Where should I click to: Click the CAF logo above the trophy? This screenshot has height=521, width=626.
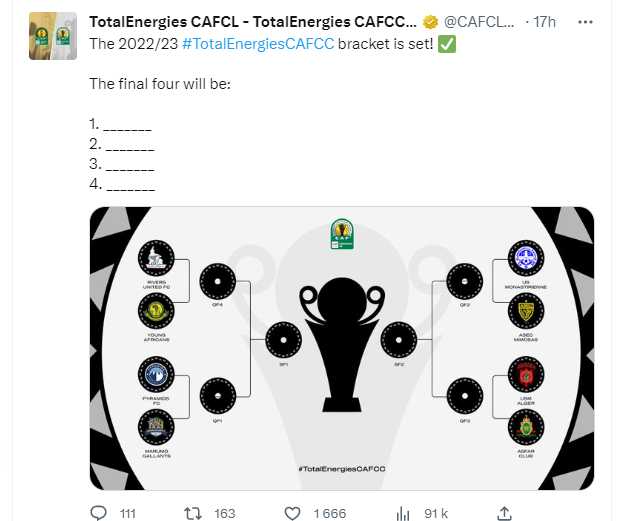coord(341,235)
